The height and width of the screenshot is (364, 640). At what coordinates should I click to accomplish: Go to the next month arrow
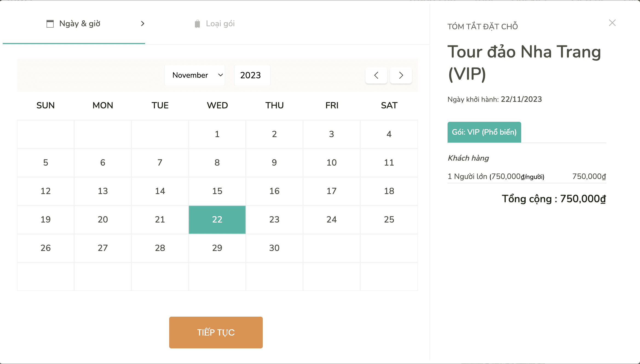pyautogui.click(x=401, y=75)
